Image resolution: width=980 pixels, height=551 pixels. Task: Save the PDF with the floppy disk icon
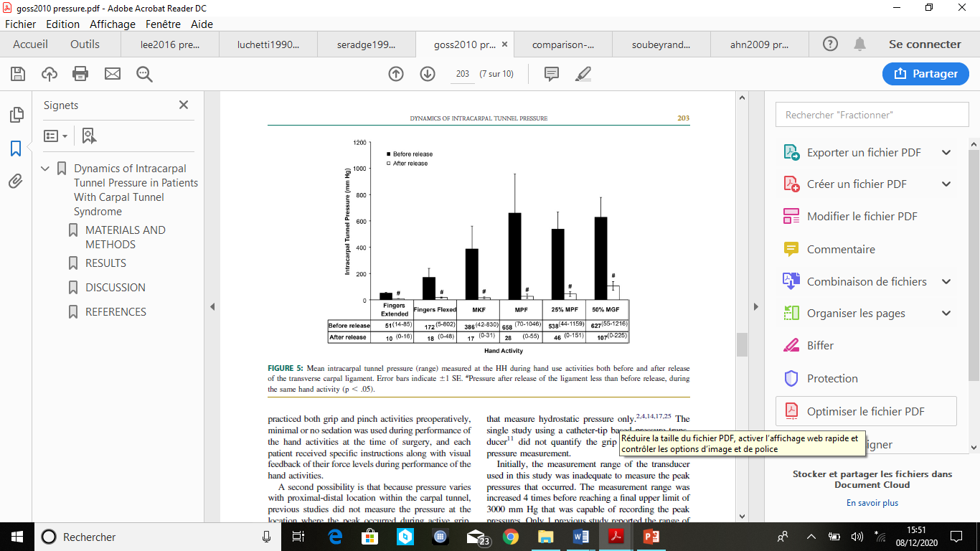coord(18,74)
